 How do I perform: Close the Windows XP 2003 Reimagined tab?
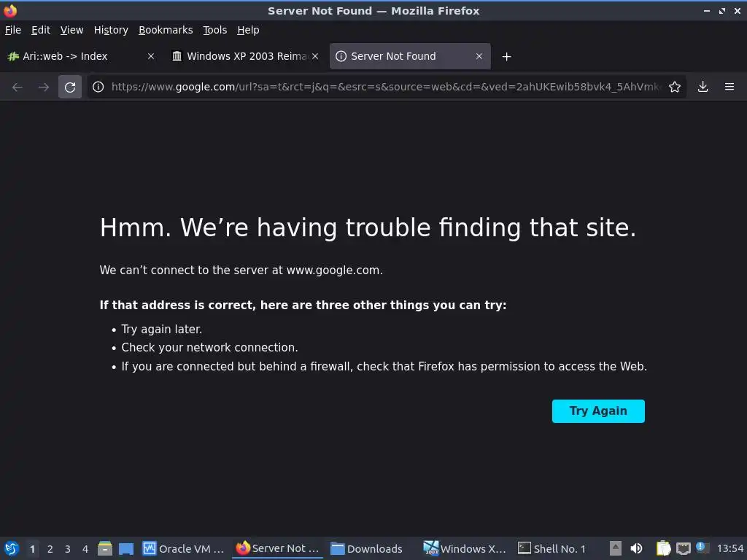315,56
